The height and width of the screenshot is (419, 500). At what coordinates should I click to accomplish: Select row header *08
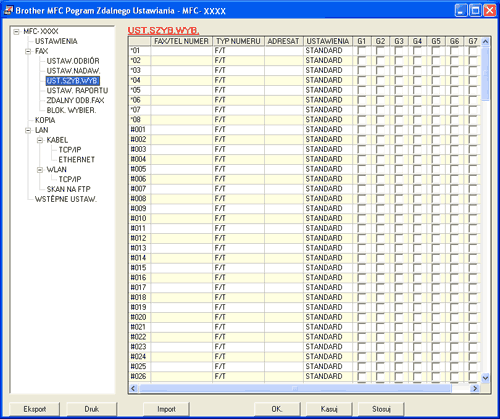click(x=139, y=120)
